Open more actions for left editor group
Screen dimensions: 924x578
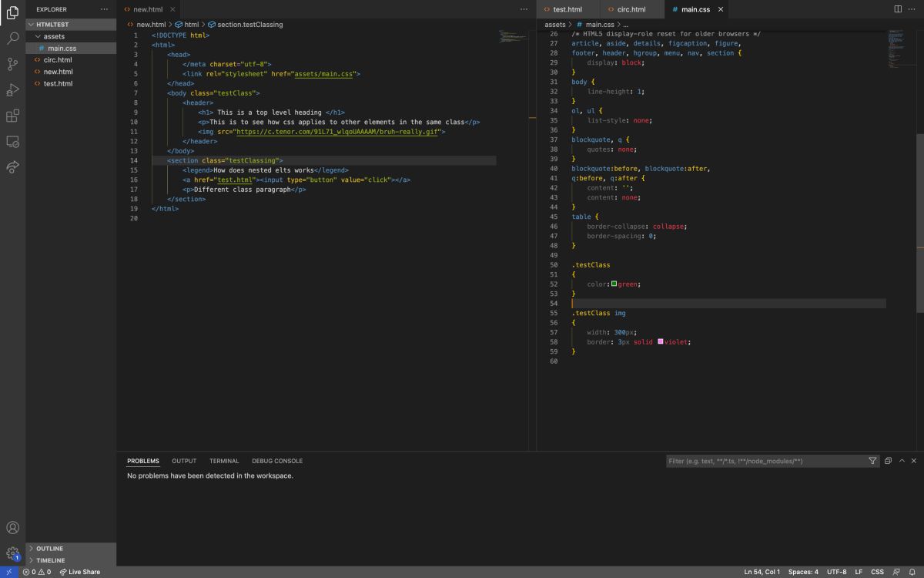coord(524,9)
